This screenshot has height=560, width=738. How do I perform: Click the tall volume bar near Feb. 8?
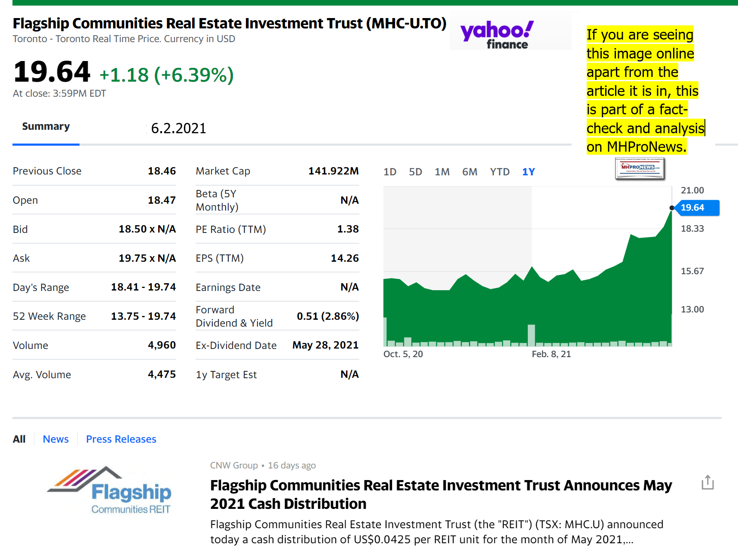[x=531, y=335]
